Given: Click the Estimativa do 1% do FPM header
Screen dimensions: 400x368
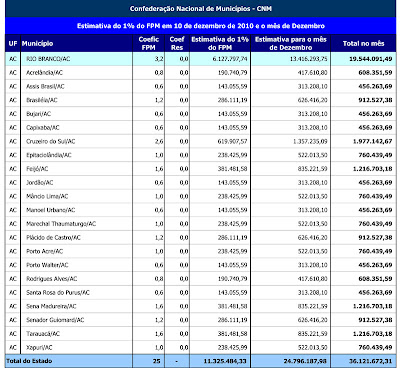Looking at the screenshot, I should (x=220, y=44).
